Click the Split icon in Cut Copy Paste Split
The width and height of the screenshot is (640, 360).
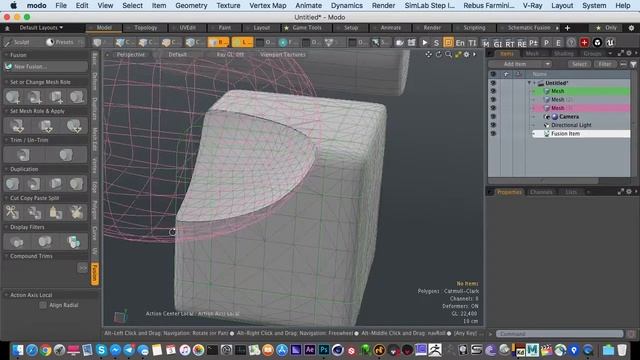(77, 212)
